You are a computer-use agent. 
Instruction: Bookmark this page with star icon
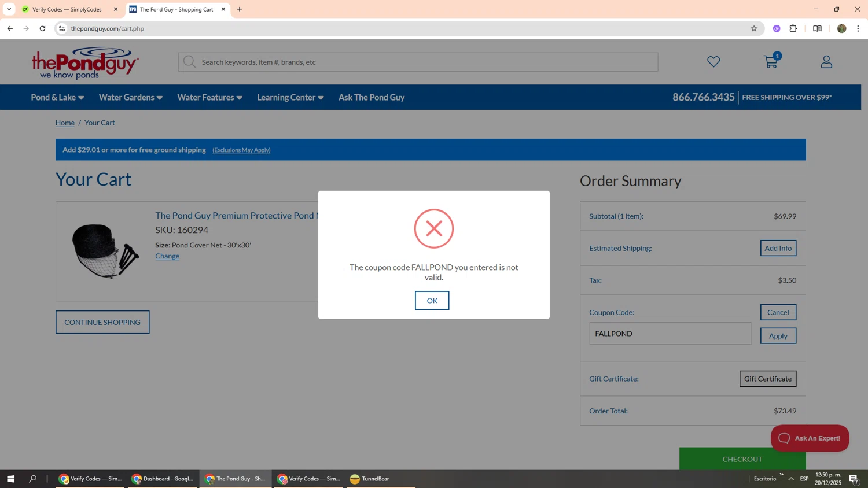click(x=753, y=28)
